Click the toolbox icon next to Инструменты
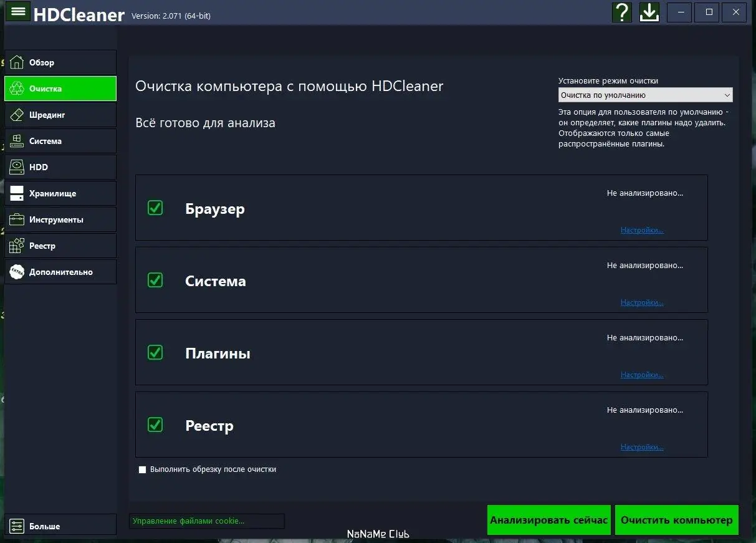 (x=17, y=219)
